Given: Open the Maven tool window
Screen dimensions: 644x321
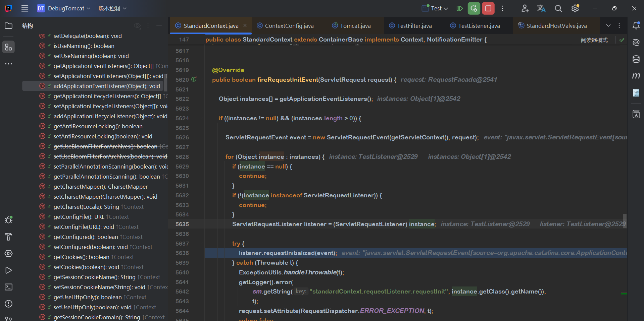Looking at the screenshot, I should click(636, 76).
